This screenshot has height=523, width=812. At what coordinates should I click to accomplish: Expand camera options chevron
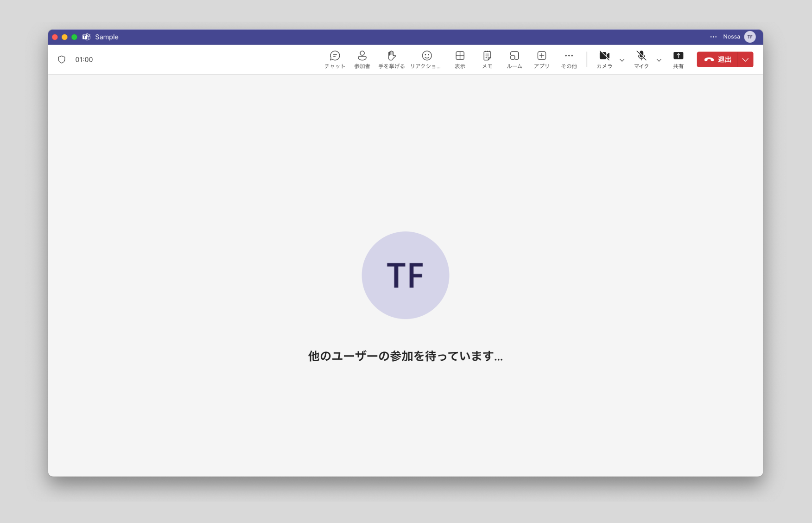pos(622,60)
